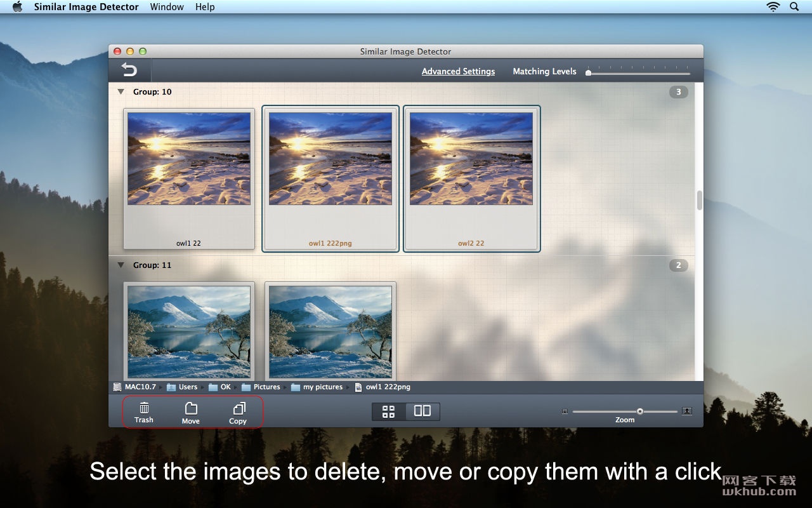Screen dimensions: 812x508
Task: Click the Wi-Fi status icon
Action: (x=773, y=7)
